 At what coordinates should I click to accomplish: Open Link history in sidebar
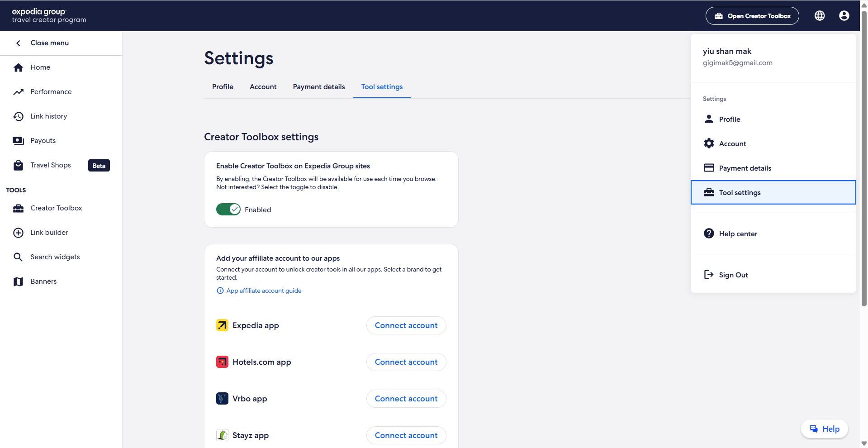click(48, 116)
